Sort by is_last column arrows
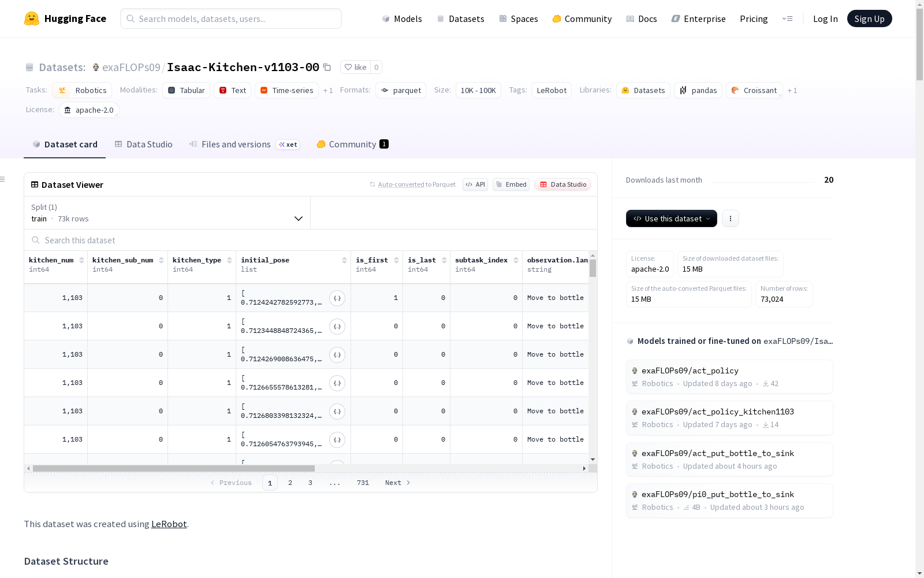The height and width of the screenshot is (578, 924). point(444,260)
